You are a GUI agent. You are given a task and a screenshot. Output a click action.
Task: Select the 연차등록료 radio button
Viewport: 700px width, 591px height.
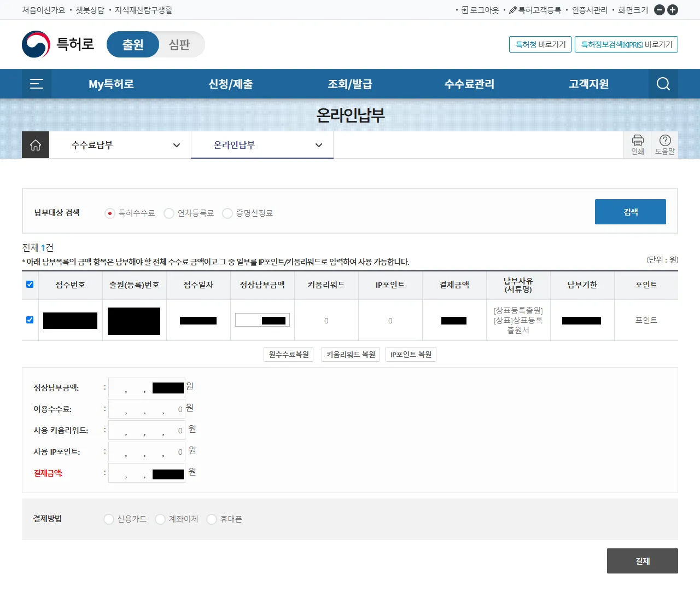[169, 213]
